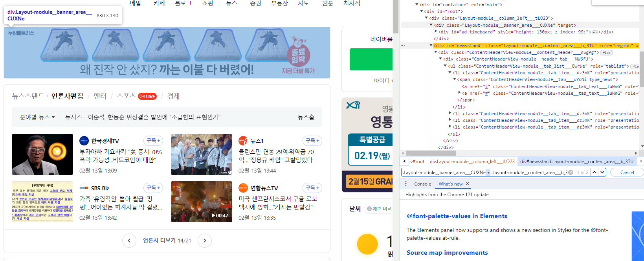Open the 뉴스홈 link
This screenshot has height=261, width=644.
point(306,117)
